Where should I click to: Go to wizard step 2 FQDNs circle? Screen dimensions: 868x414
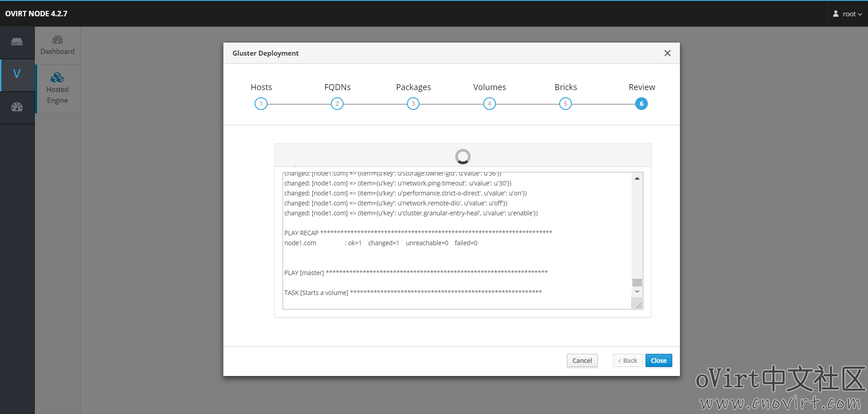[x=337, y=104]
